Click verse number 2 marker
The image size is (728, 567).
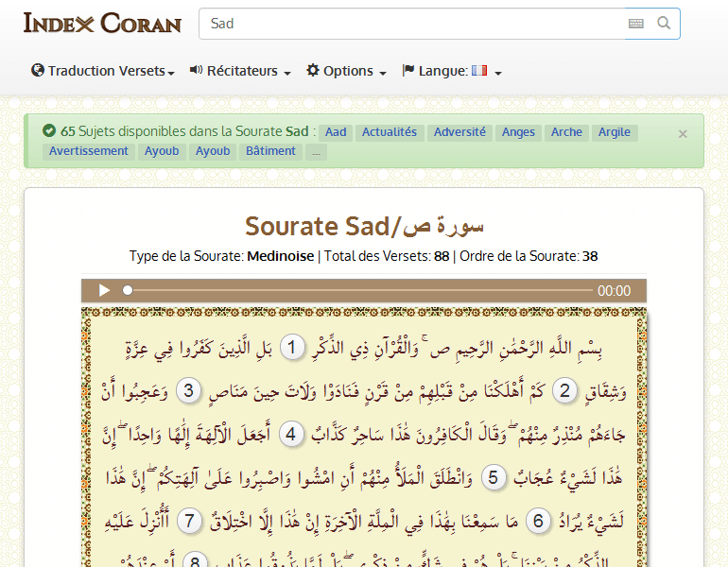click(x=565, y=391)
